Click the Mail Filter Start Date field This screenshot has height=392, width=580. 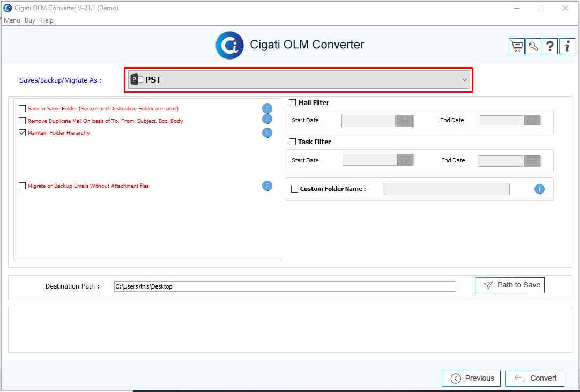point(368,121)
